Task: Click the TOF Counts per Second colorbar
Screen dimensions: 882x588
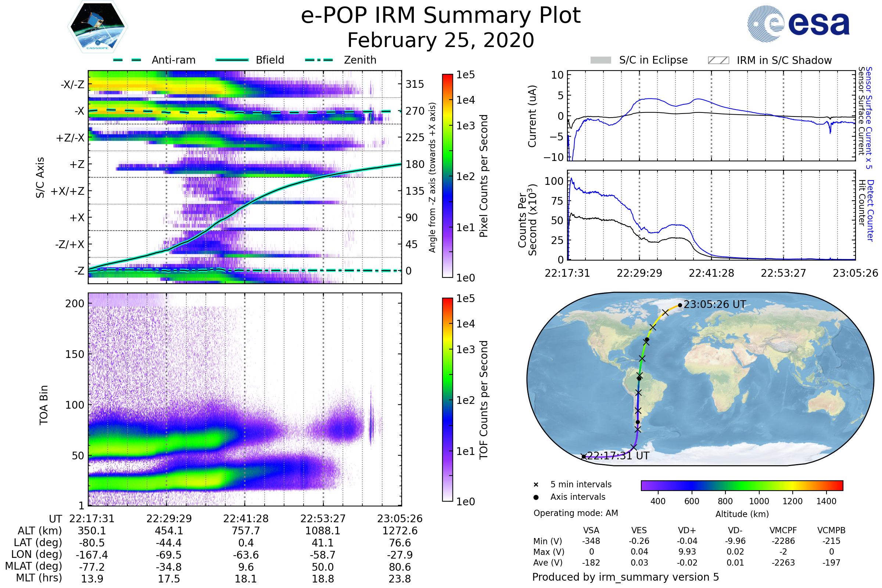Action: (447, 399)
